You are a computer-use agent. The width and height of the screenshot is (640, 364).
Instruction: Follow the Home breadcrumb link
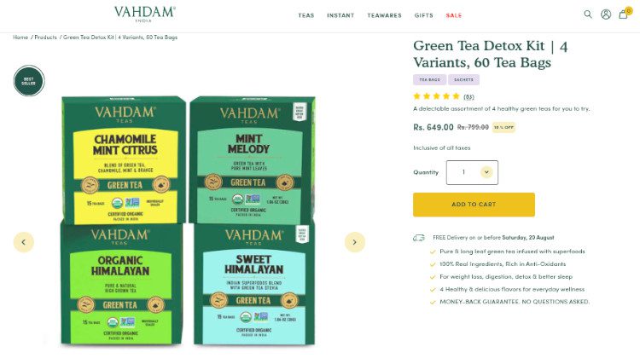click(x=20, y=38)
